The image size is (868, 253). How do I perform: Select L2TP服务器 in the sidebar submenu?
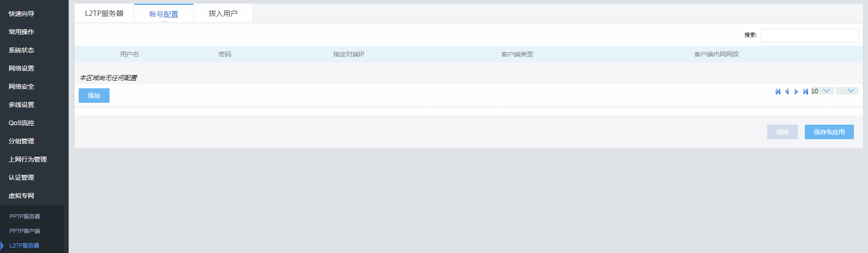click(x=25, y=246)
